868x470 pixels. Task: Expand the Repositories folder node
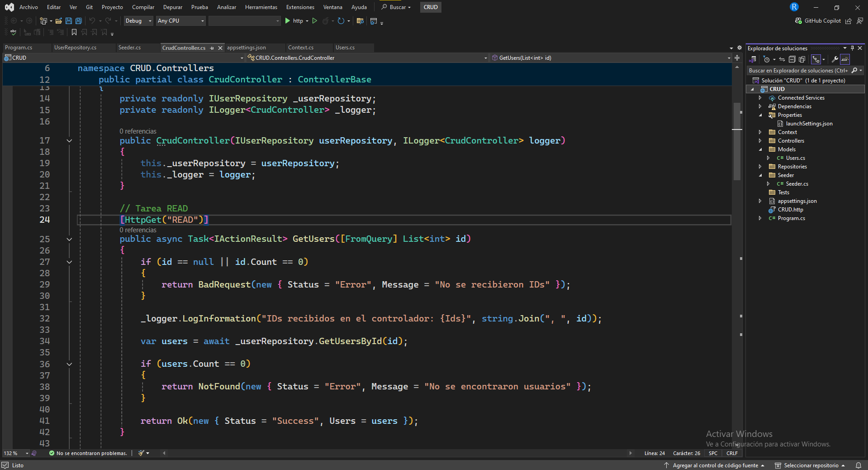tap(760, 167)
